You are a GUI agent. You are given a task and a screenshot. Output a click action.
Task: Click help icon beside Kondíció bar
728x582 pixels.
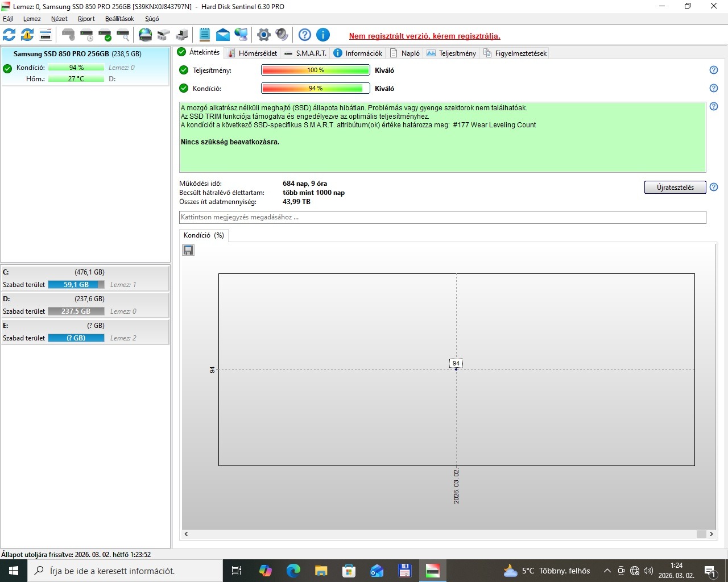point(714,88)
